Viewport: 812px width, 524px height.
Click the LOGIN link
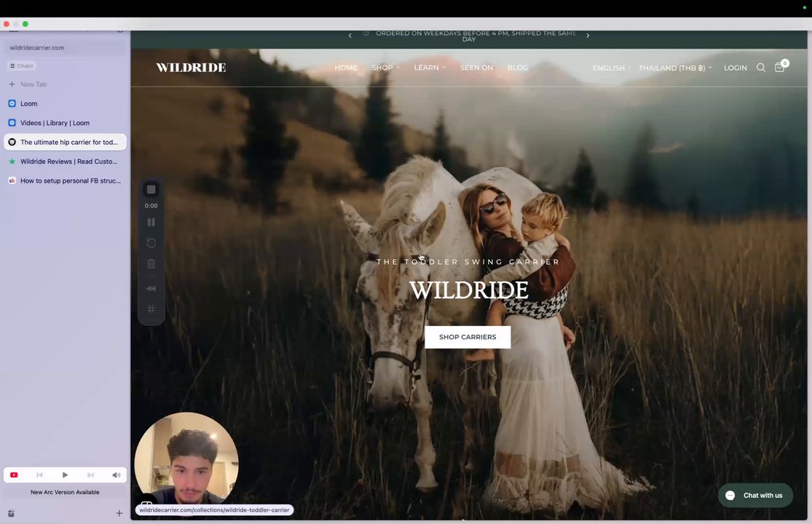[x=736, y=68]
